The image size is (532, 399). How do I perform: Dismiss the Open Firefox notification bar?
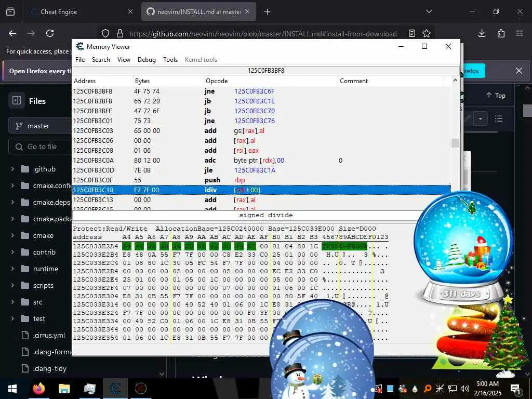[x=519, y=71]
